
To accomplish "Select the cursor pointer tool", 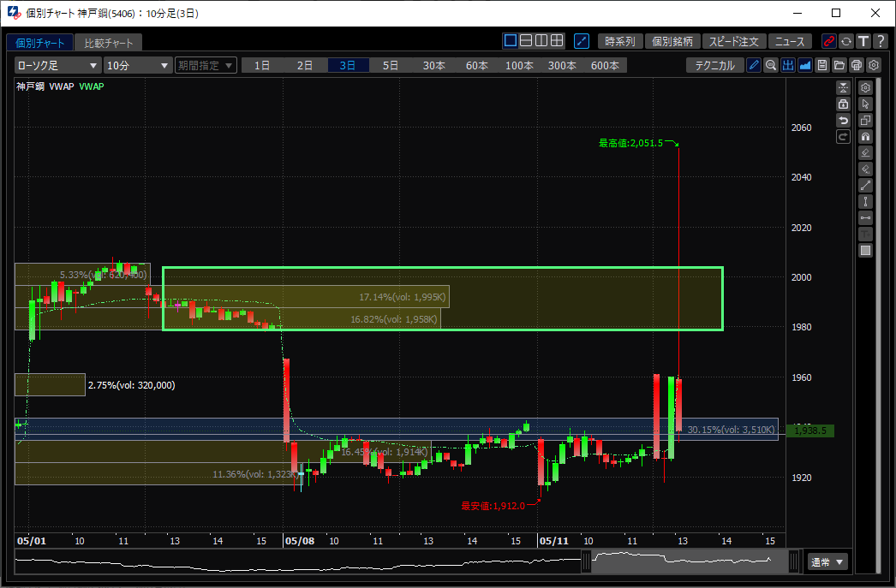I will point(866,104).
